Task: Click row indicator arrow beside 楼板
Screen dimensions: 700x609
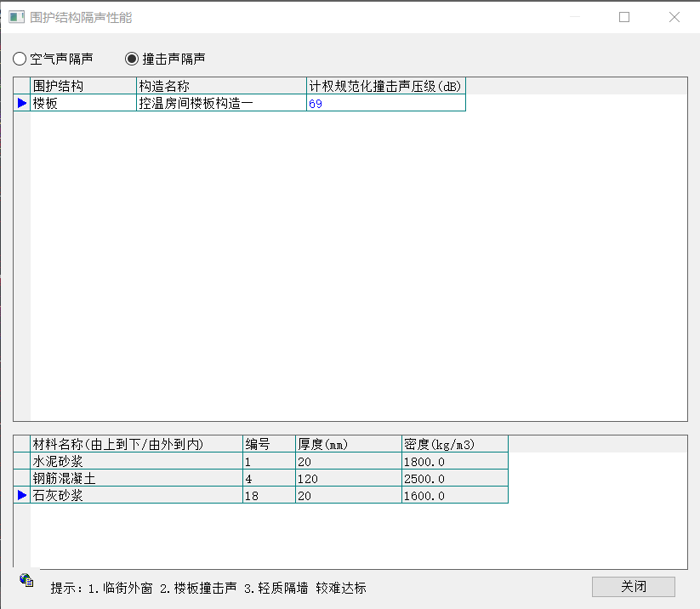Action: click(22, 103)
